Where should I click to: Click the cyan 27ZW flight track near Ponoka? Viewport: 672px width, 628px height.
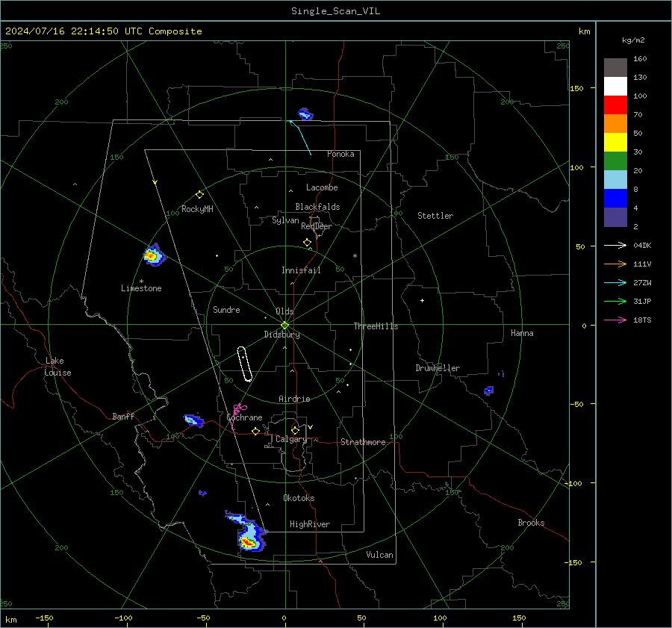301,137
